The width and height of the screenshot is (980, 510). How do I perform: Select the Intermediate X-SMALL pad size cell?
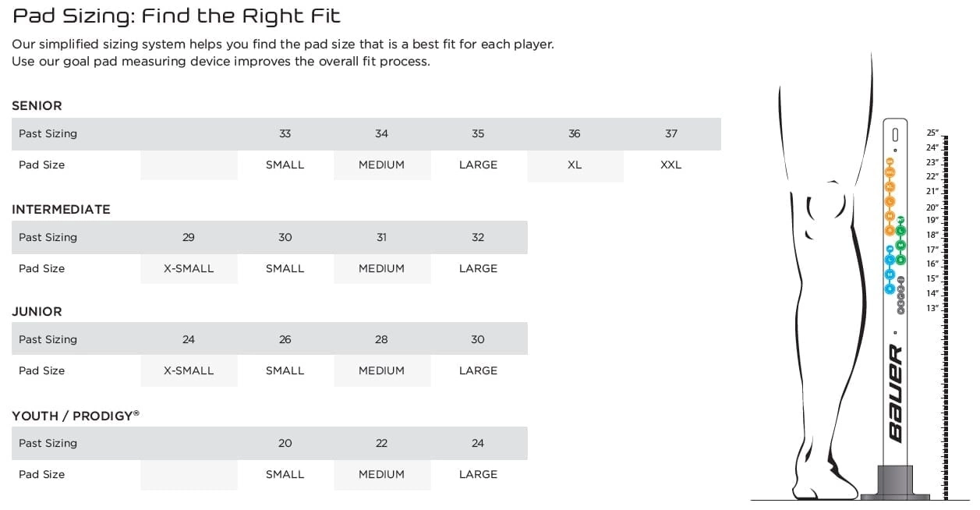[x=189, y=268]
